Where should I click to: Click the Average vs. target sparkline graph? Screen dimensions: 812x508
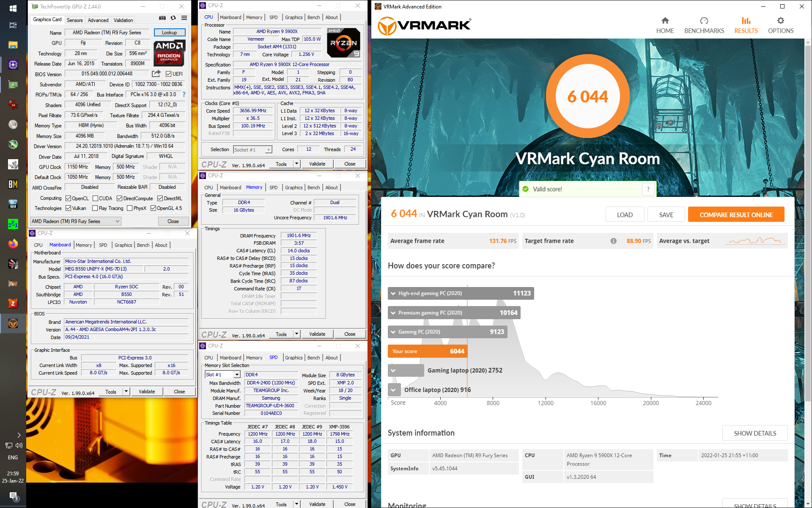[755, 241]
